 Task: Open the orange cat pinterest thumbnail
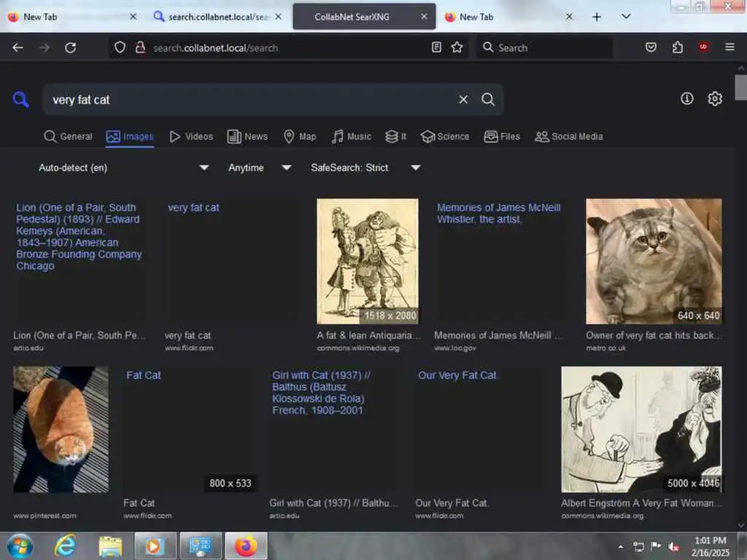pos(61,429)
